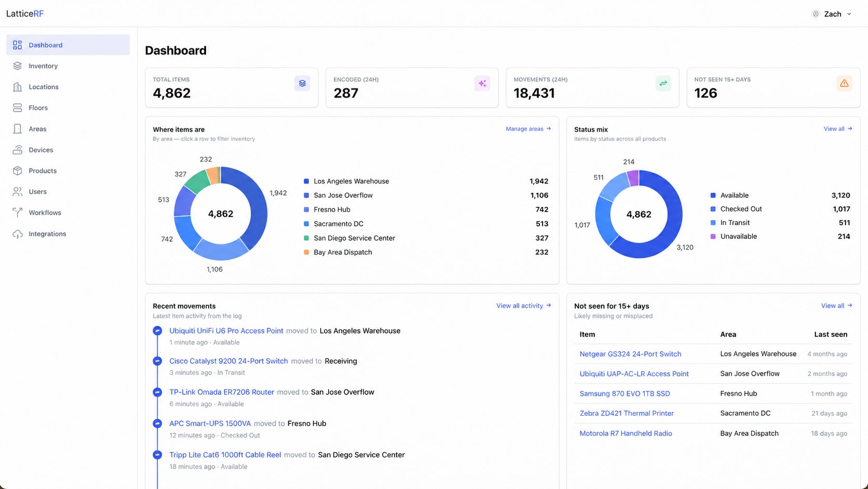Click the Checked Out status row
The width and height of the screenshot is (868, 489).
click(x=780, y=209)
